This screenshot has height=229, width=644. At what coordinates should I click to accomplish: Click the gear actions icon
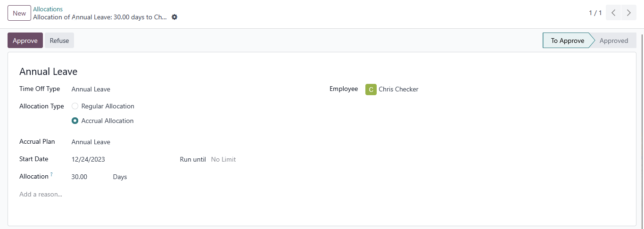click(x=174, y=17)
